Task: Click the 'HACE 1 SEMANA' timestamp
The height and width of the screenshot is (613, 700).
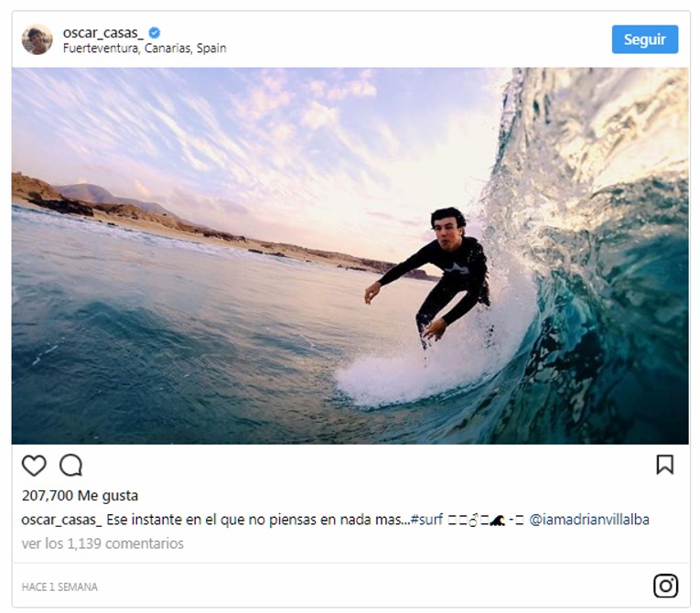Action: [x=59, y=586]
